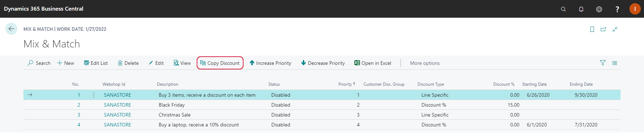Click the View action
Image resolution: width=644 pixels, height=136 pixels.
tap(182, 63)
